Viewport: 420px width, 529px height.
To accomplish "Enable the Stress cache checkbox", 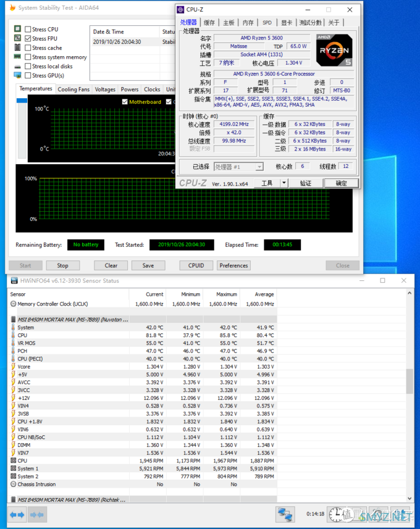I will (28, 48).
